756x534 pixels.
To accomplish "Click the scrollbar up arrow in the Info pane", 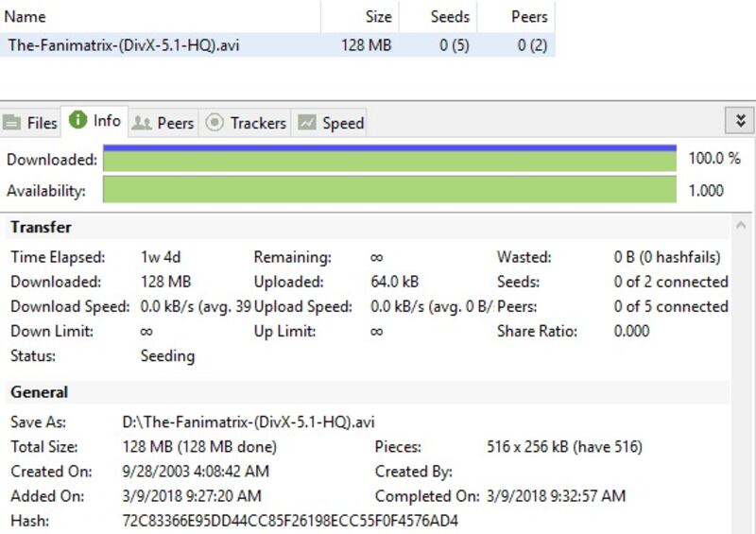I will coord(743,227).
